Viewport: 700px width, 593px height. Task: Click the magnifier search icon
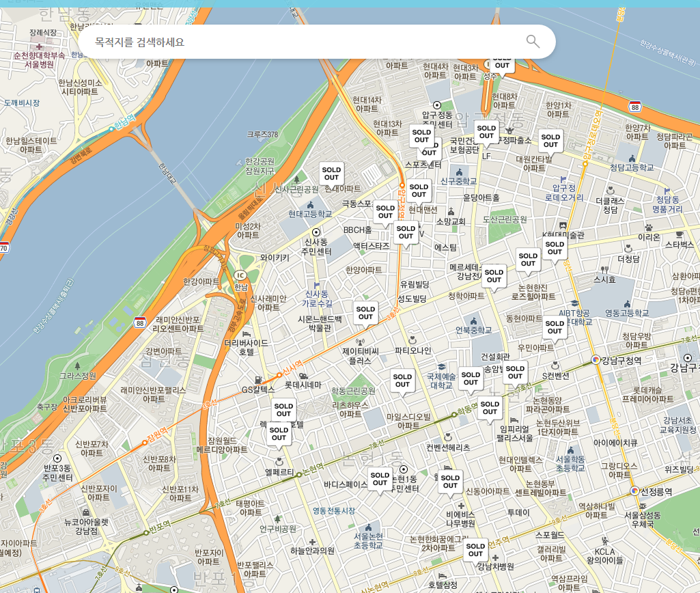[533, 42]
